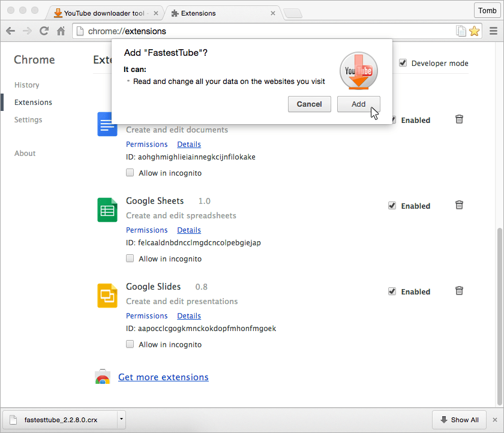Close the downloads bar
This screenshot has height=433, width=504.
(494, 420)
